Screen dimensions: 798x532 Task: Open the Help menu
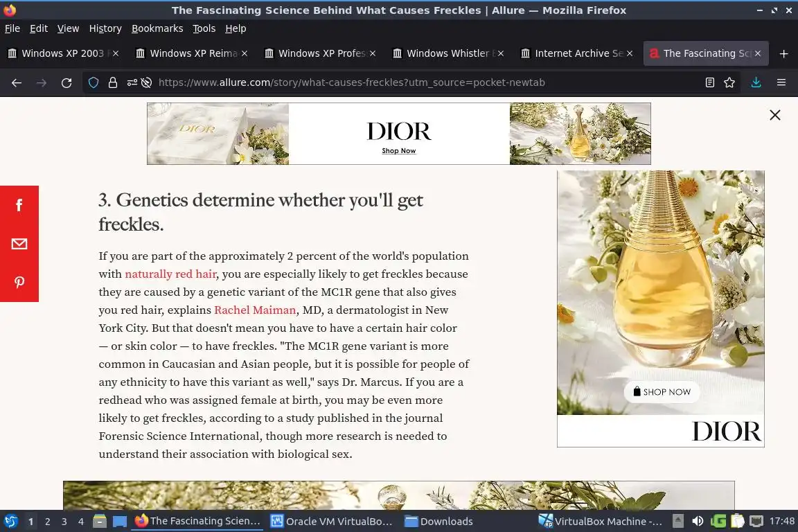point(236,28)
